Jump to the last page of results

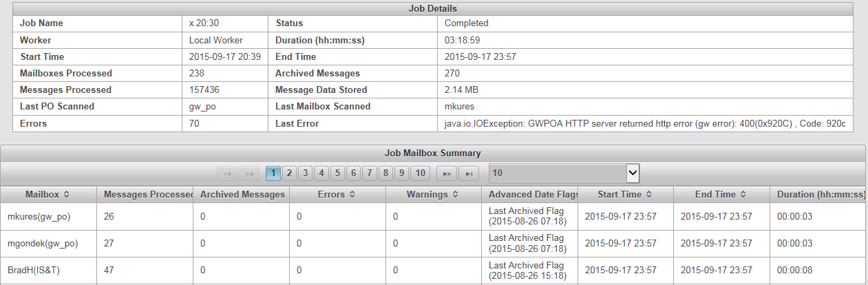(468, 173)
